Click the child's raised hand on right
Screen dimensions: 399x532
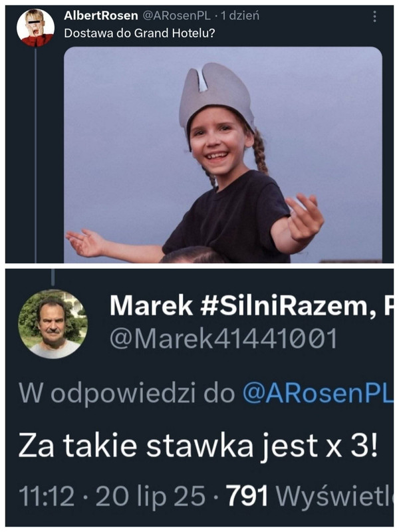click(305, 217)
